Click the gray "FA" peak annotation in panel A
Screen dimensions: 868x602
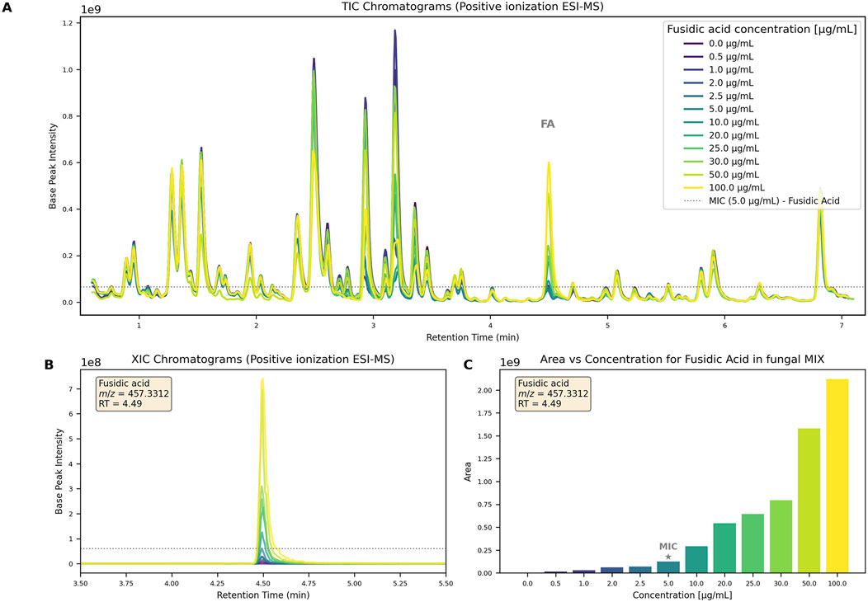[548, 125]
